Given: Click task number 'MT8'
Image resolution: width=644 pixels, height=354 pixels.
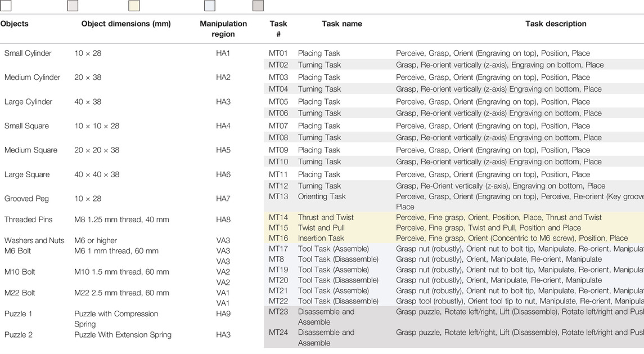Looking at the screenshot, I should [276, 259].
